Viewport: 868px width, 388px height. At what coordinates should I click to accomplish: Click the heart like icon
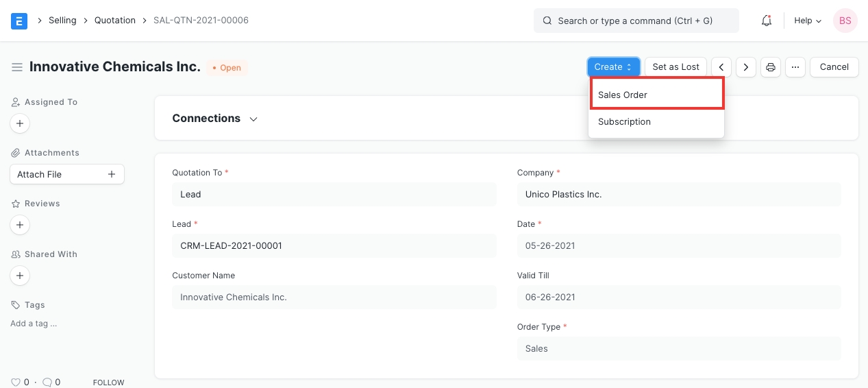16,383
